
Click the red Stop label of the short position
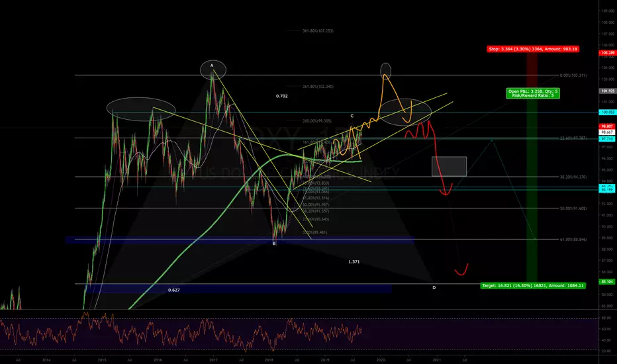[533, 49]
